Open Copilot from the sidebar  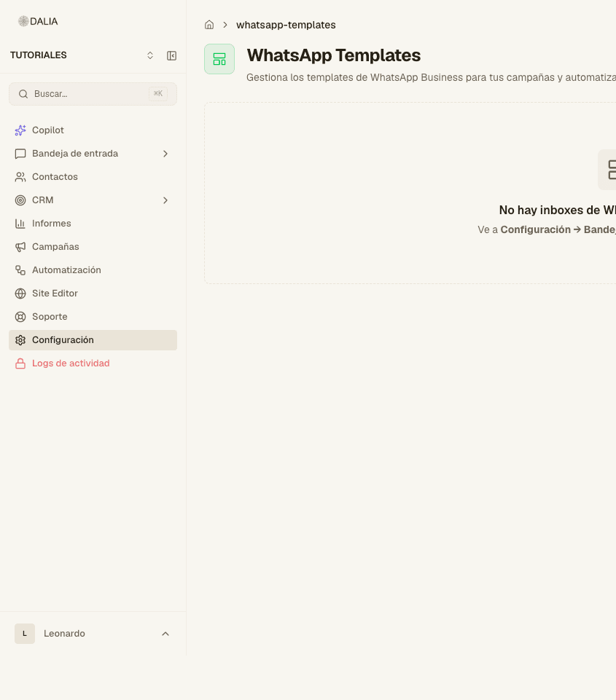click(x=93, y=130)
